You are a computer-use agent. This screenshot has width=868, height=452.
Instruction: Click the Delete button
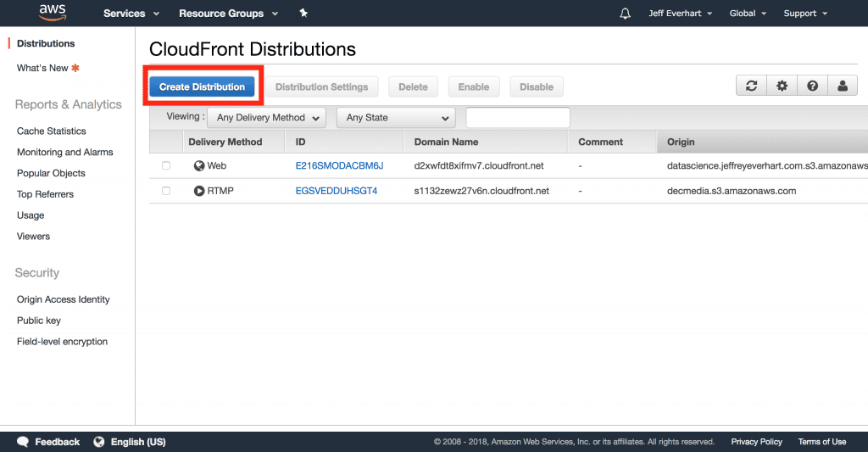coord(413,86)
